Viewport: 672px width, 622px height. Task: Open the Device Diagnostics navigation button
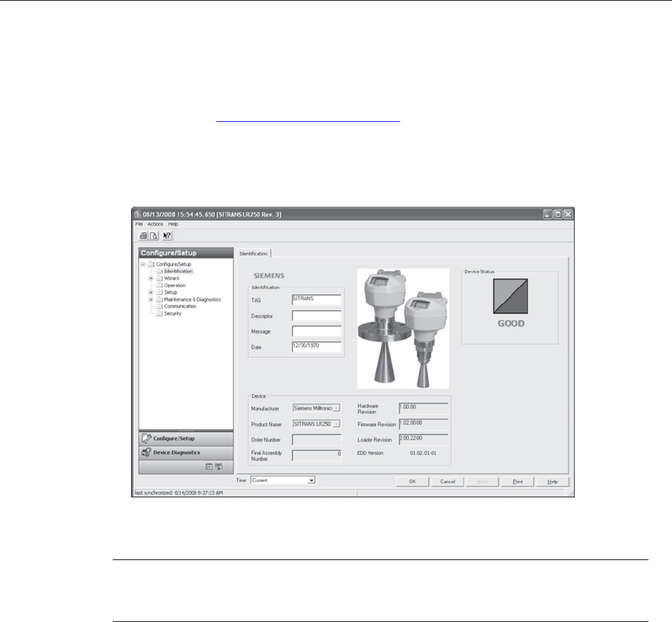(x=186, y=452)
